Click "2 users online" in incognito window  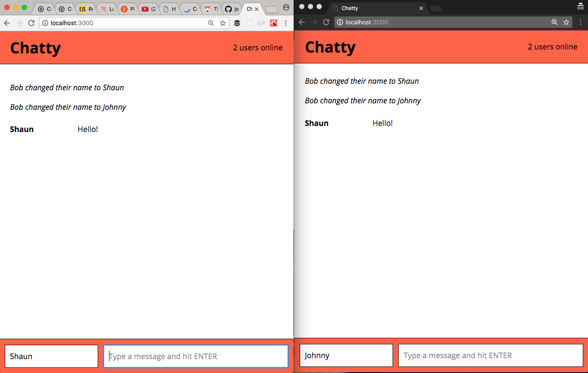click(x=553, y=47)
